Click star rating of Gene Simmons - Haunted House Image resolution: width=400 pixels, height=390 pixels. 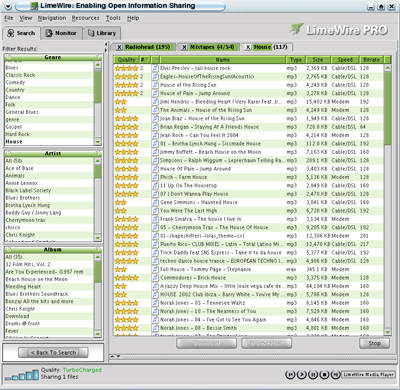click(121, 202)
